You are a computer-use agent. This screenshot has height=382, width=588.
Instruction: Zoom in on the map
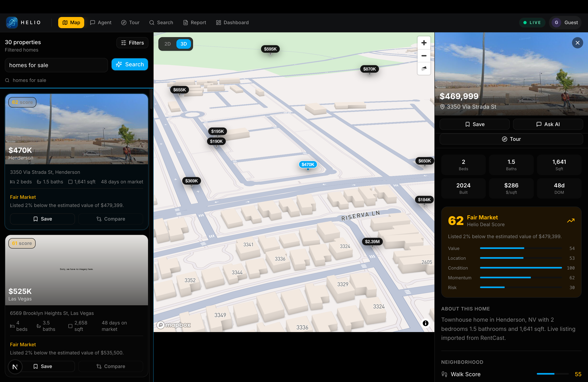424,43
